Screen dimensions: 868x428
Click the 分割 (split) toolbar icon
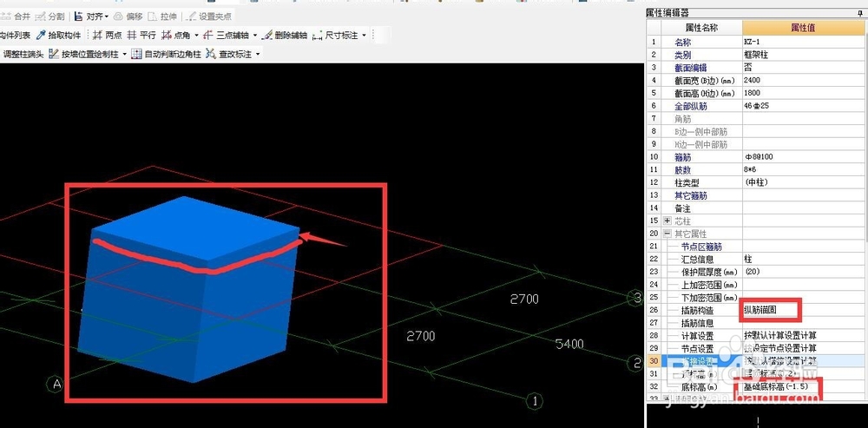pos(40,16)
